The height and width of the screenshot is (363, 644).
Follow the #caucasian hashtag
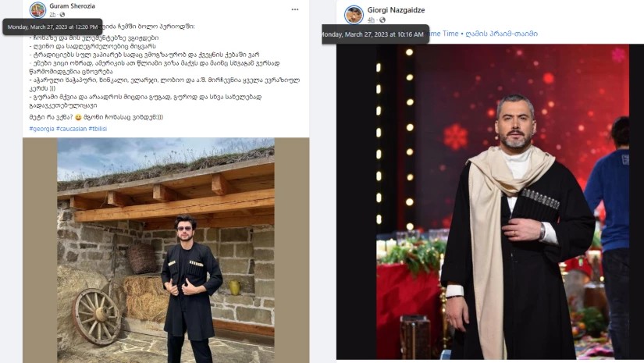tap(72, 129)
